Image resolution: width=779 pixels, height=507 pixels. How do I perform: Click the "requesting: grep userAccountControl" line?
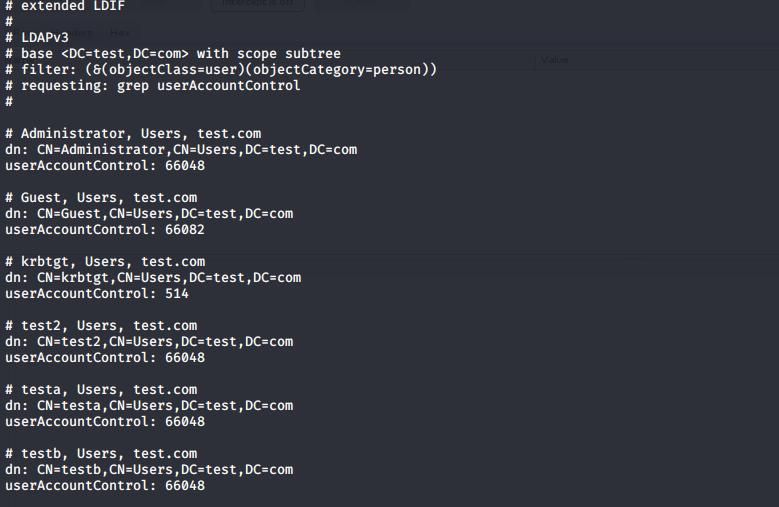(x=153, y=85)
